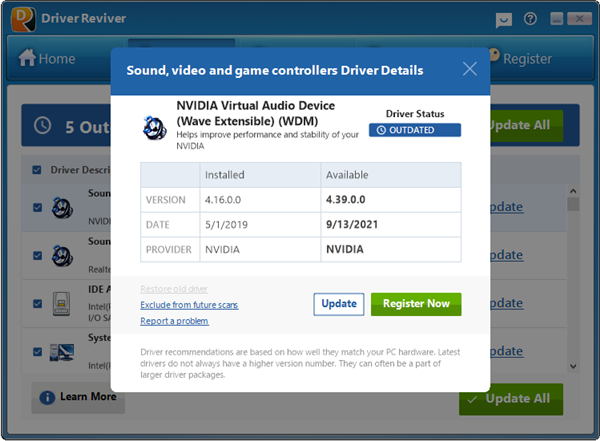Click the driver list scrollbar up arrow
This screenshot has width=600, height=441.
point(573,191)
